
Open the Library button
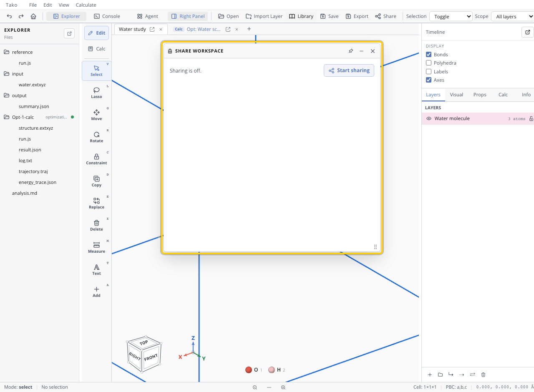click(x=301, y=16)
